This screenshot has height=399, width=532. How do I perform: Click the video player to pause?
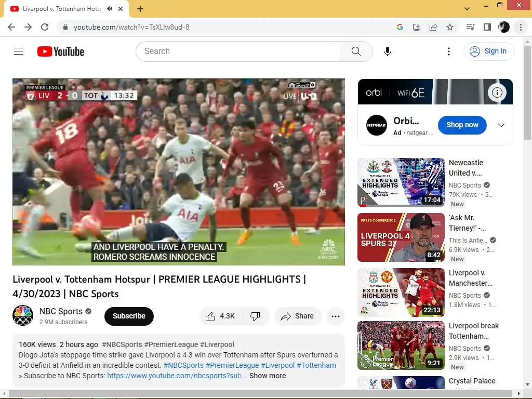point(179,171)
